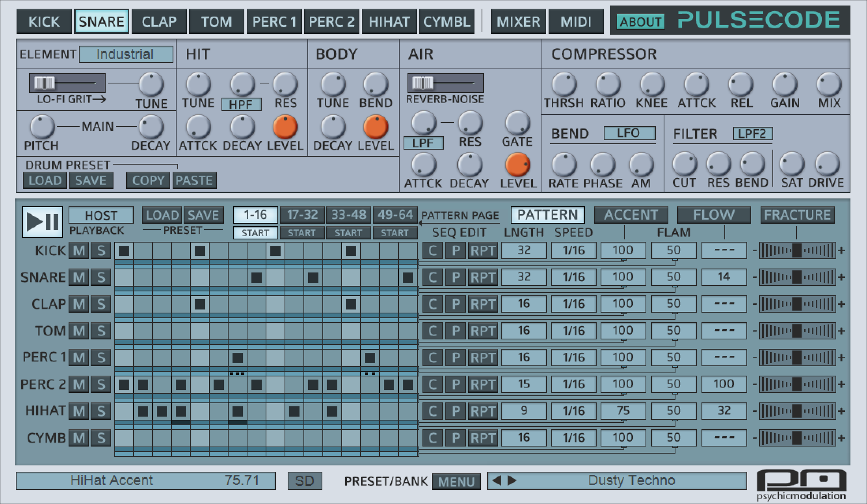Click the SD indicator box
This screenshot has width=867, height=504.
point(305,481)
